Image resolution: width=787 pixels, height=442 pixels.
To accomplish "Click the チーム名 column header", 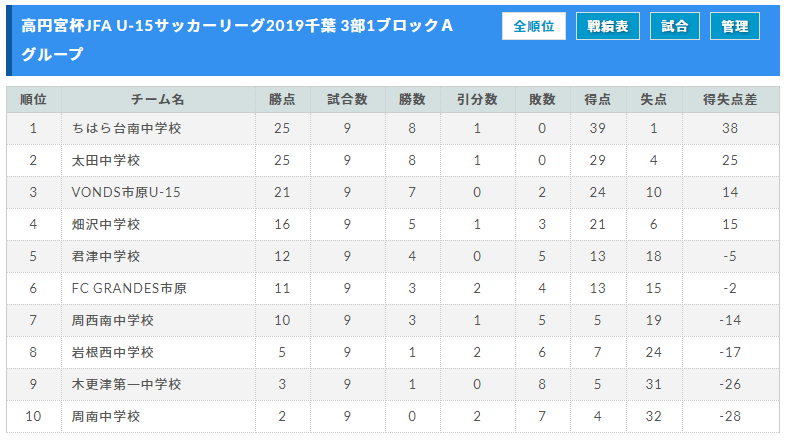I will coord(158,99).
